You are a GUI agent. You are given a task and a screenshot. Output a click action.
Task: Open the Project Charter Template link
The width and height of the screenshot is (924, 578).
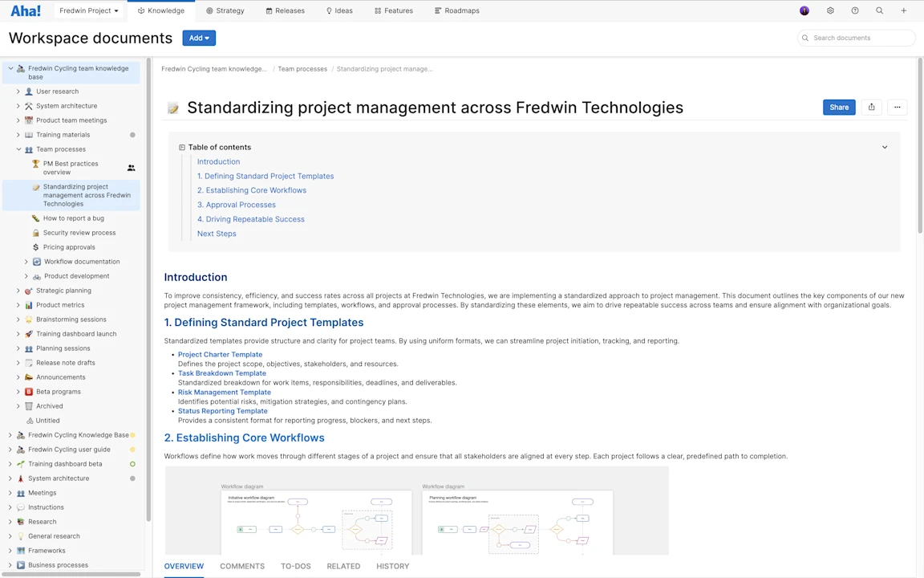(221, 355)
